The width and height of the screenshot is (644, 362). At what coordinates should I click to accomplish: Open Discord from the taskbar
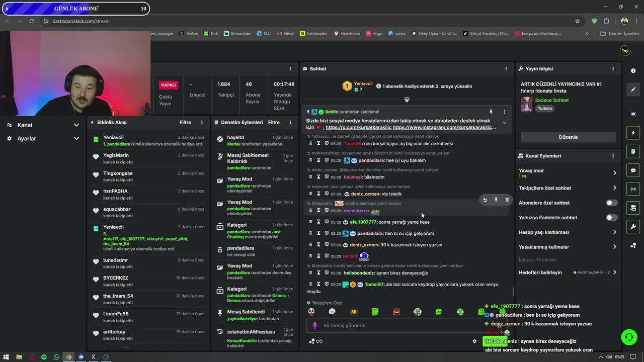coord(81,357)
